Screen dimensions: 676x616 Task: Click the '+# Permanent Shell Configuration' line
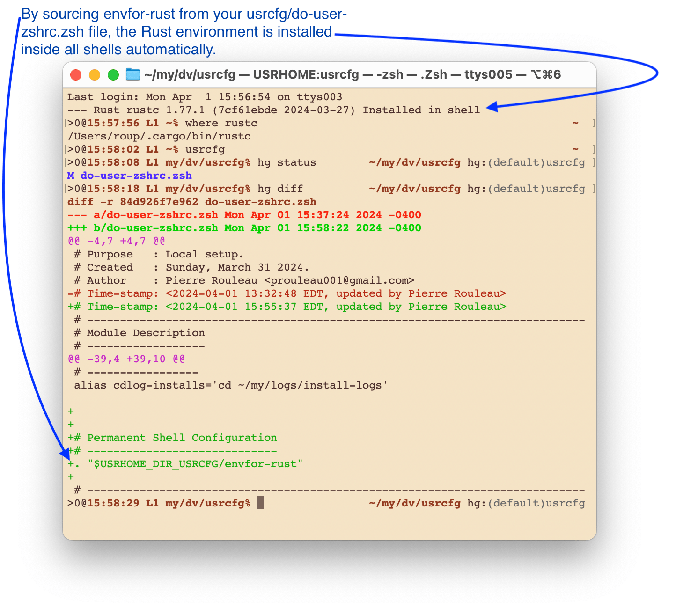point(172,438)
